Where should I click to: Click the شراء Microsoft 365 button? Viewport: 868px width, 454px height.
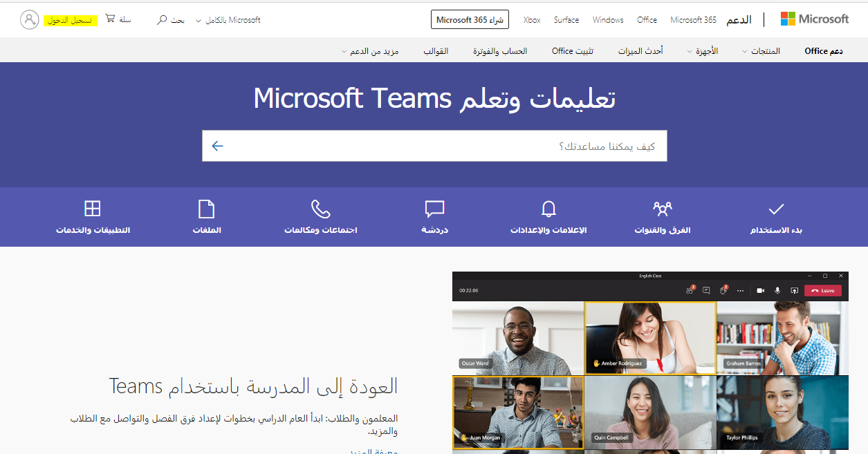tap(470, 20)
